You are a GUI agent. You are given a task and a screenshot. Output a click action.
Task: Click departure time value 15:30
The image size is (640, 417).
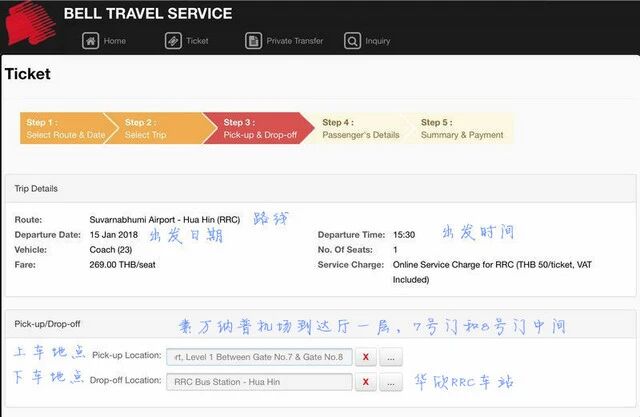(404, 235)
